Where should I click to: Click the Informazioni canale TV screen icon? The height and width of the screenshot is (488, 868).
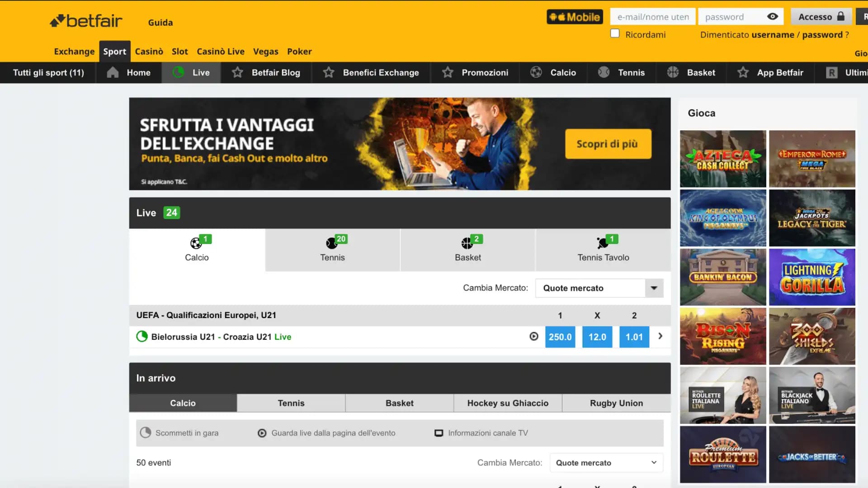(x=439, y=433)
